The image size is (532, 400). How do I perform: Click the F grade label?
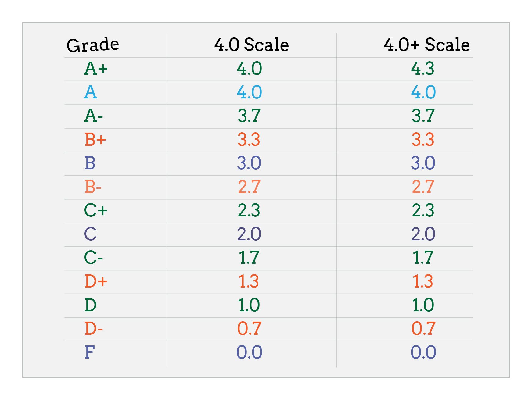pyautogui.click(x=90, y=352)
